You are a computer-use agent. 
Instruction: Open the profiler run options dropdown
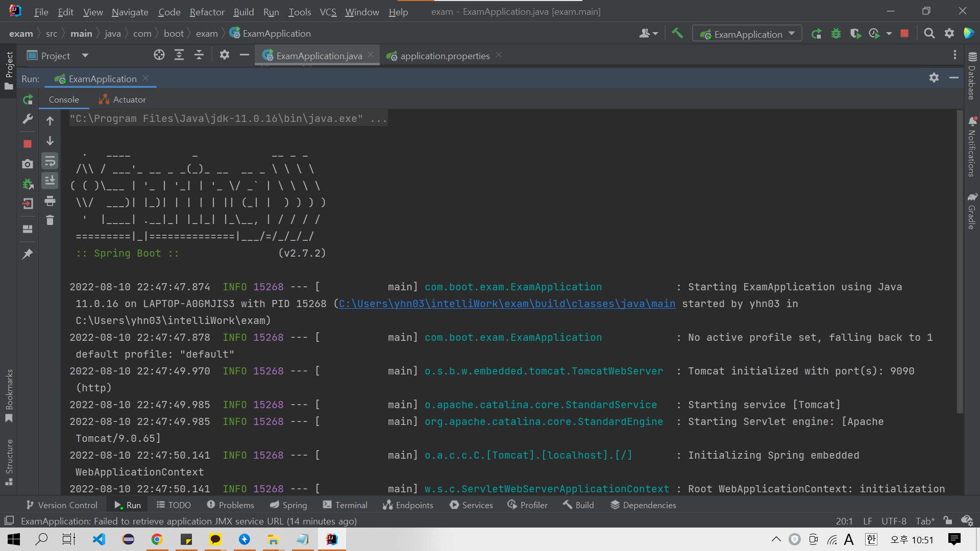click(889, 34)
